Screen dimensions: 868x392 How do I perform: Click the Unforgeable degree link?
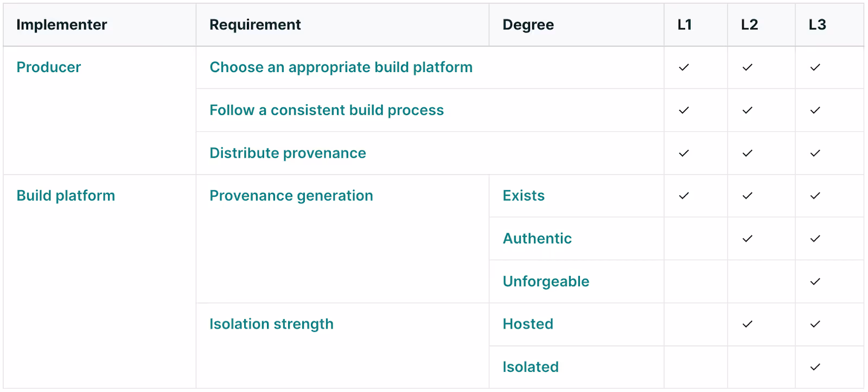pos(546,281)
